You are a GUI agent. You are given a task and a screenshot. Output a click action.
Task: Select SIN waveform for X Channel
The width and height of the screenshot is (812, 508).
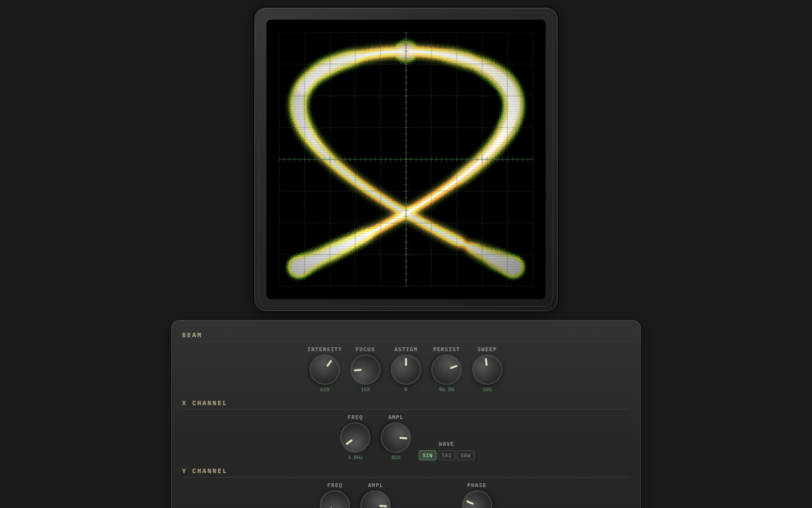pyautogui.click(x=428, y=455)
